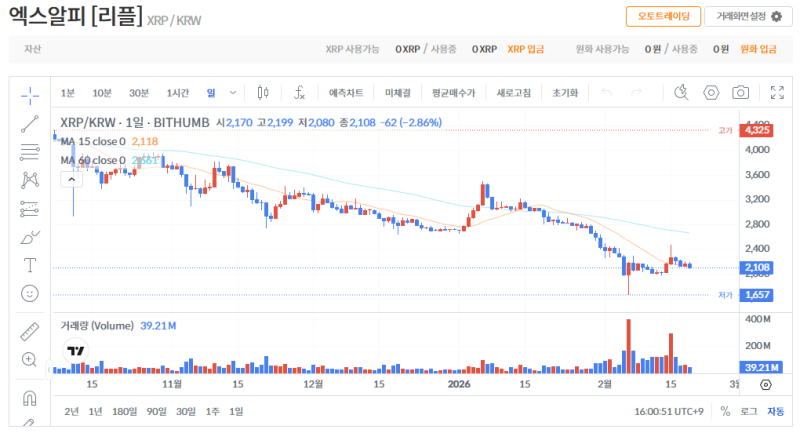This screenshot has height=433, width=800.
Task: Redo the chart action
Action: click(x=636, y=92)
